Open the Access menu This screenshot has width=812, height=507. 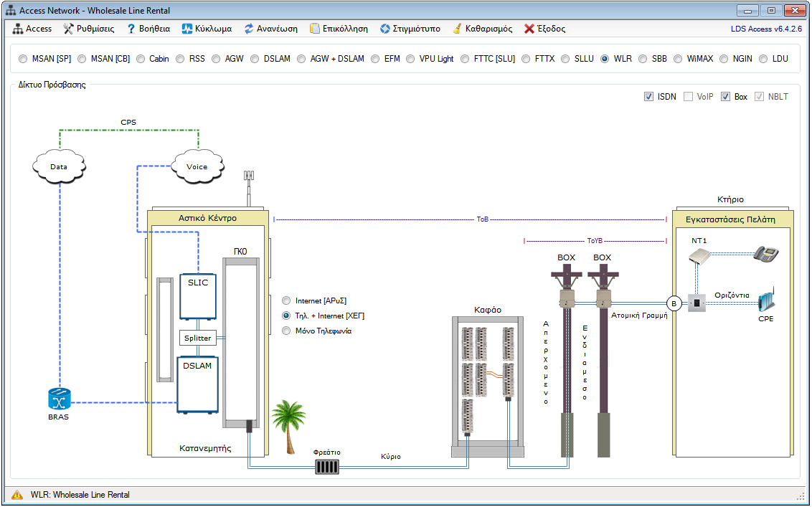coord(33,29)
